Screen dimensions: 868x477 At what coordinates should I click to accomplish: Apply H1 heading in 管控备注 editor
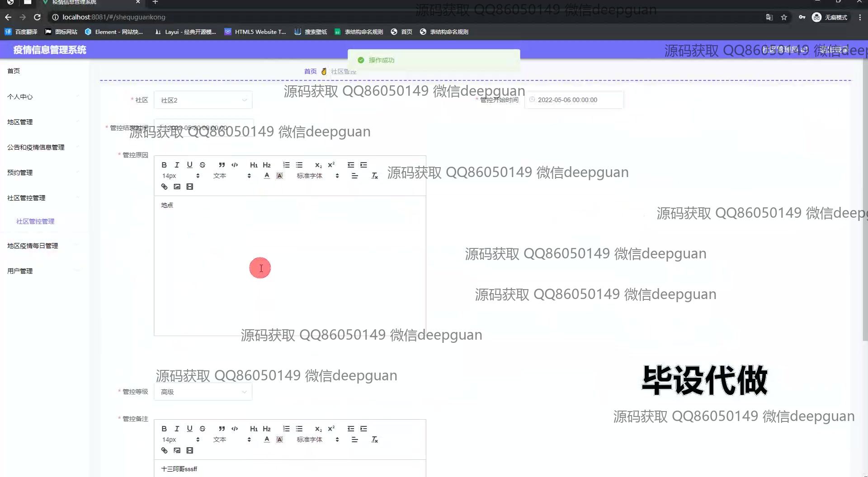click(254, 429)
